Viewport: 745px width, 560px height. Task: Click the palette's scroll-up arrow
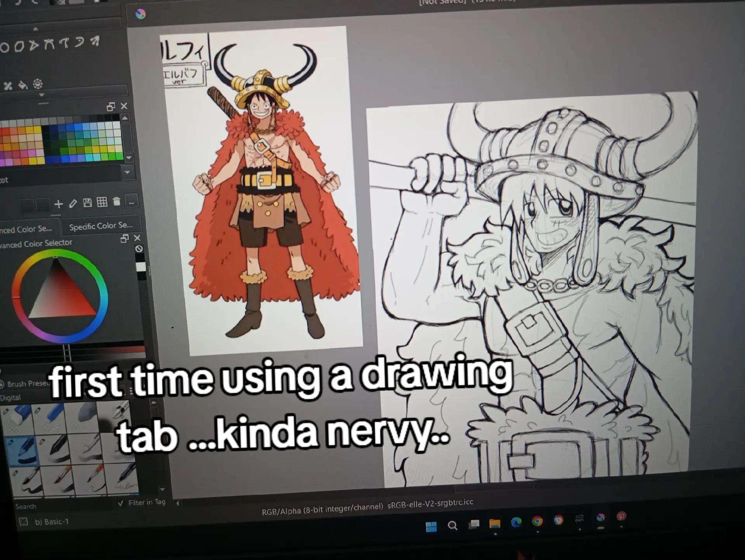(125, 118)
